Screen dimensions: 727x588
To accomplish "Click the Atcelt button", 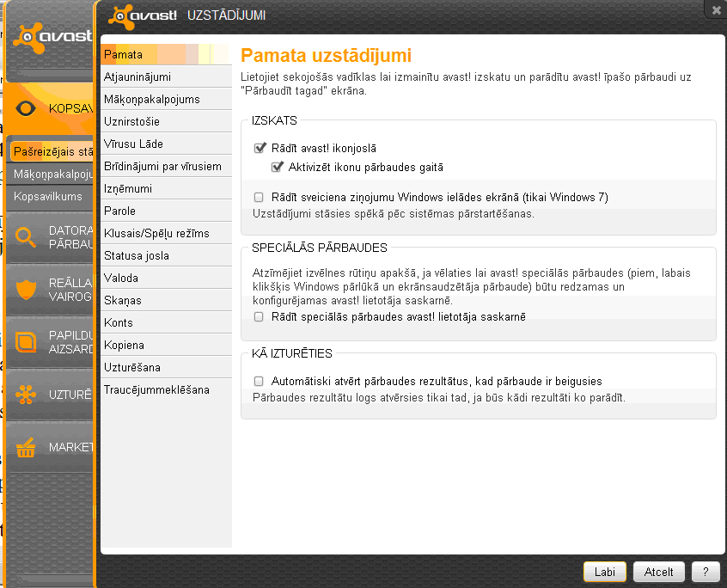I will (658, 572).
